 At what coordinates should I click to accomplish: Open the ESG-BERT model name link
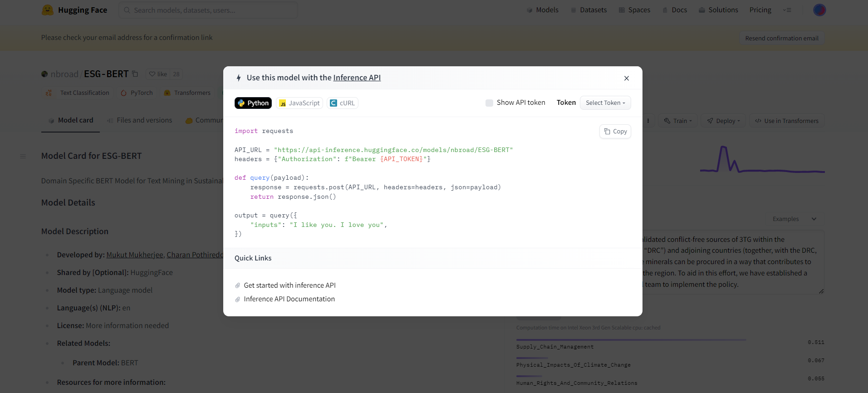(106, 74)
